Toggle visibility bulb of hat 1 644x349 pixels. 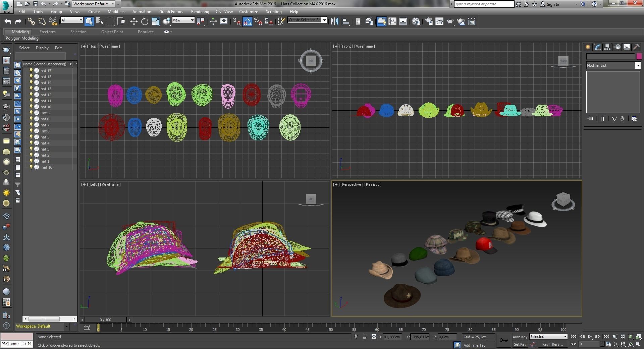click(x=31, y=161)
